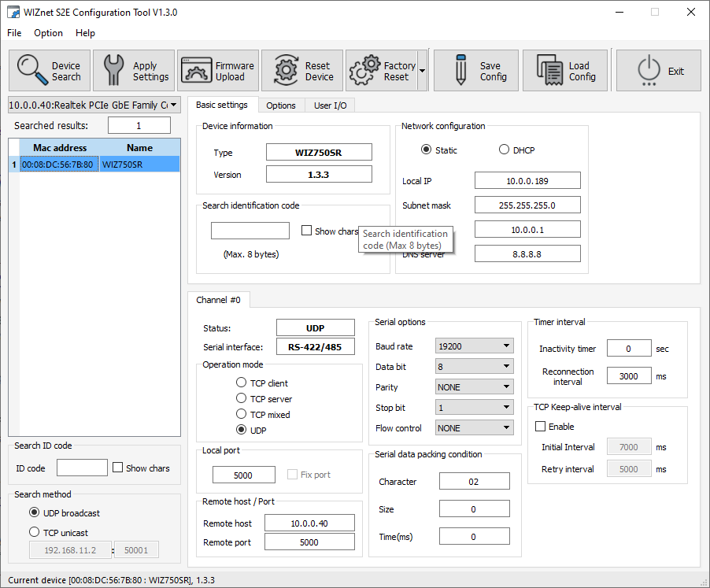Screen dimensions: 710x588
Task: Select UDP broadcast search method
Action: [35, 512]
